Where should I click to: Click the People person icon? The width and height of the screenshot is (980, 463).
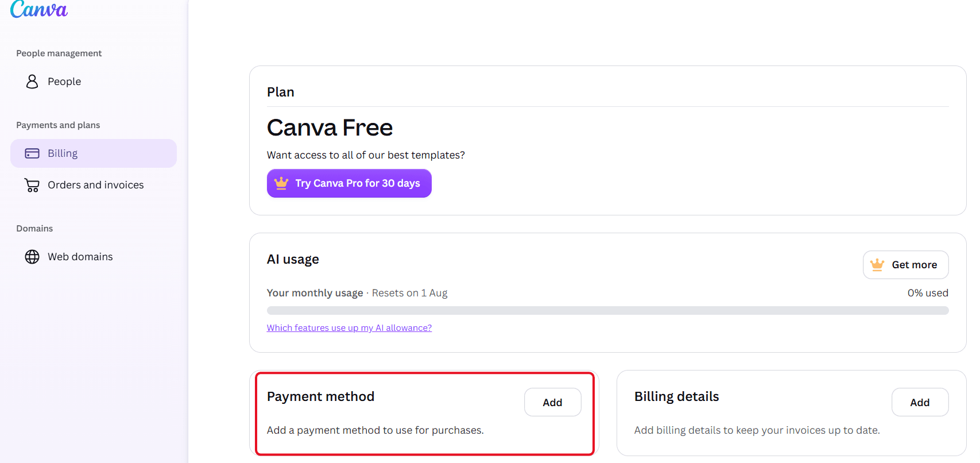tap(32, 82)
